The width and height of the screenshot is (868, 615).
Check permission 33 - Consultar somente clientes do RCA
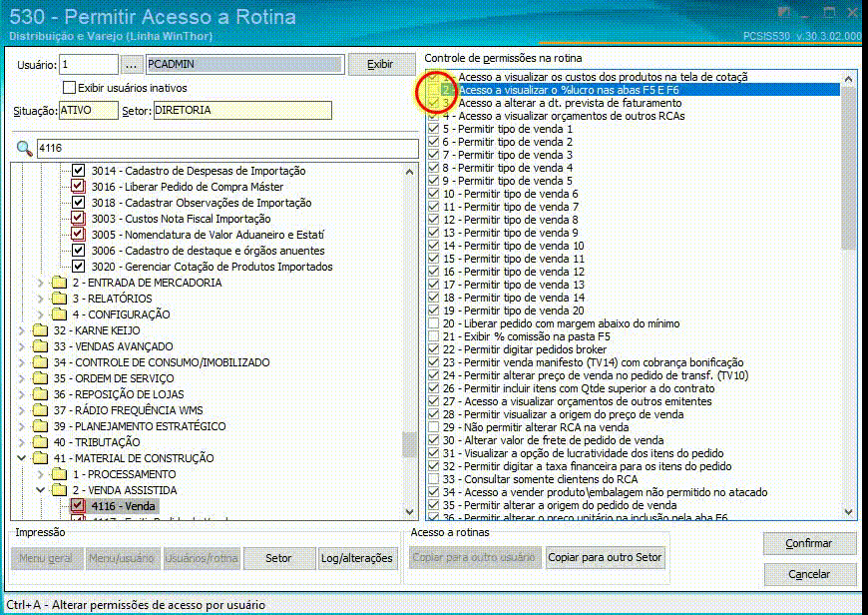pos(433,479)
